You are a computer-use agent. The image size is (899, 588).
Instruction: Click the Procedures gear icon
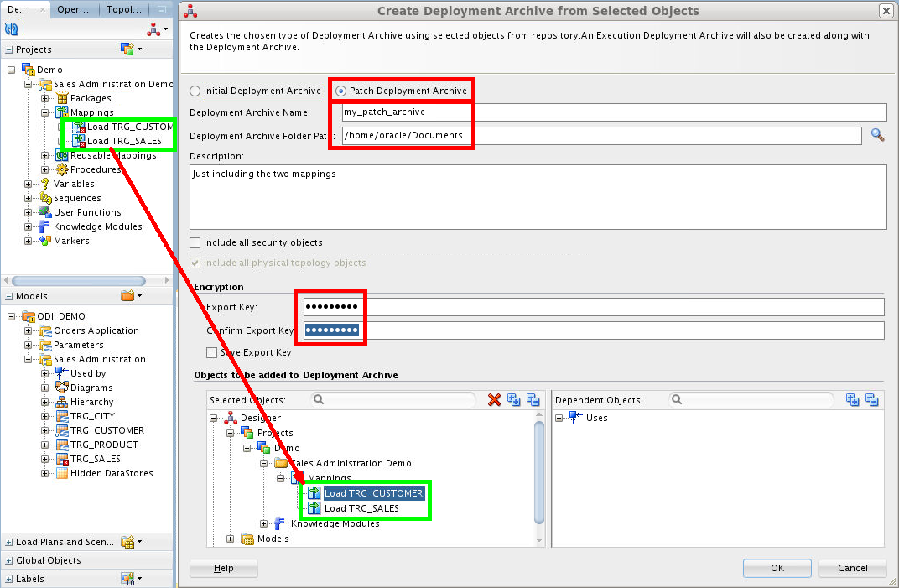[62, 169]
